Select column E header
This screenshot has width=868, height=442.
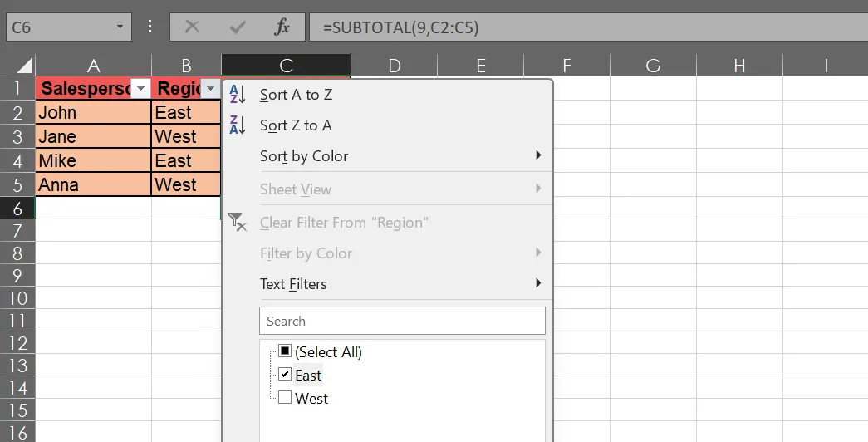click(x=480, y=66)
